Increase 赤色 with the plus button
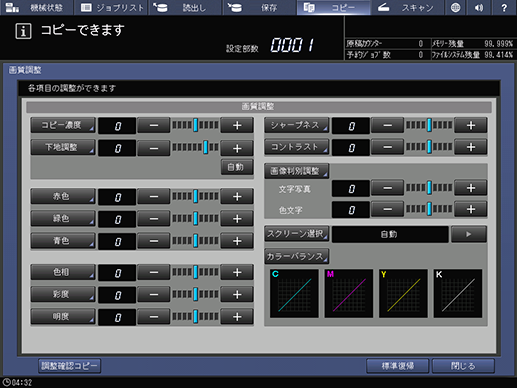This screenshot has width=517, height=388. coord(237,197)
